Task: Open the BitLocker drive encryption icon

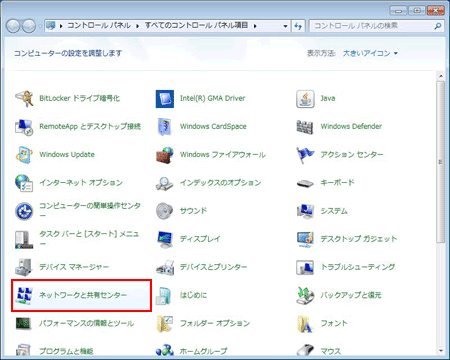Action: (24, 98)
